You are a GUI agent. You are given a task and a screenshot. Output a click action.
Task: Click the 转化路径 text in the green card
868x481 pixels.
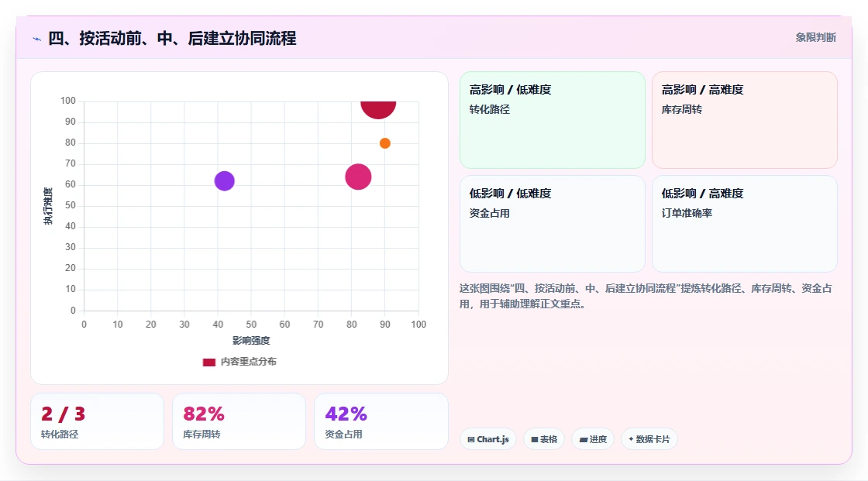pos(489,109)
